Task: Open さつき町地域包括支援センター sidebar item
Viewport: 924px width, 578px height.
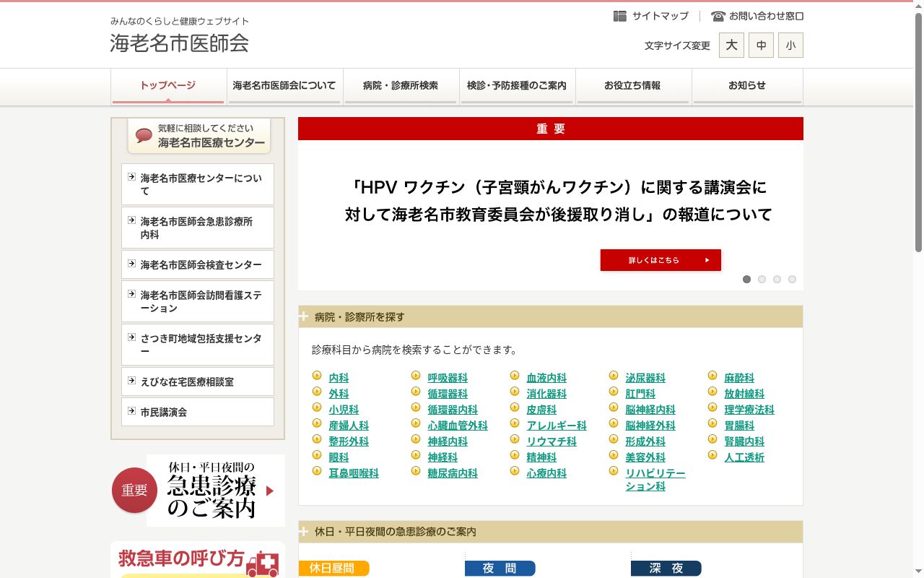Action: pos(198,345)
